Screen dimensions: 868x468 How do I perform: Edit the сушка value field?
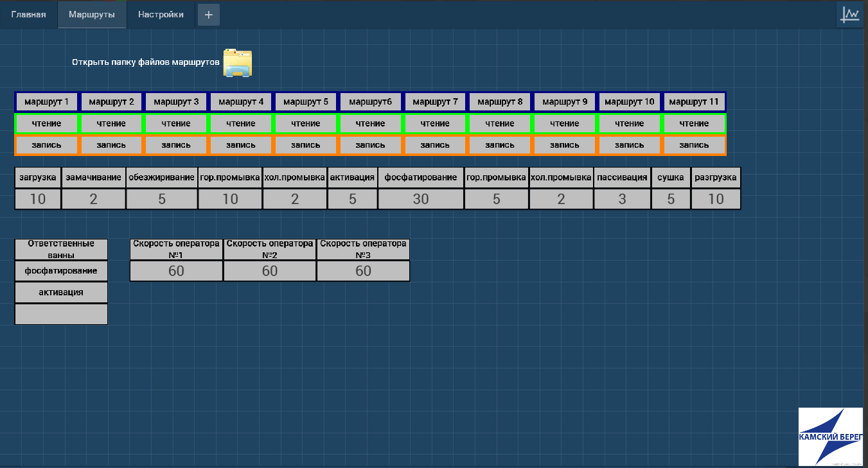pos(671,199)
